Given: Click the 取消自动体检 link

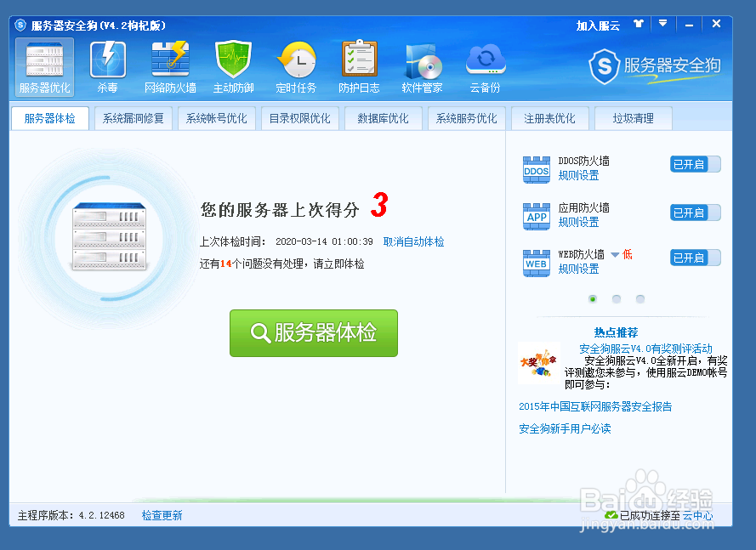Looking at the screenshot, I should [413, 241].
